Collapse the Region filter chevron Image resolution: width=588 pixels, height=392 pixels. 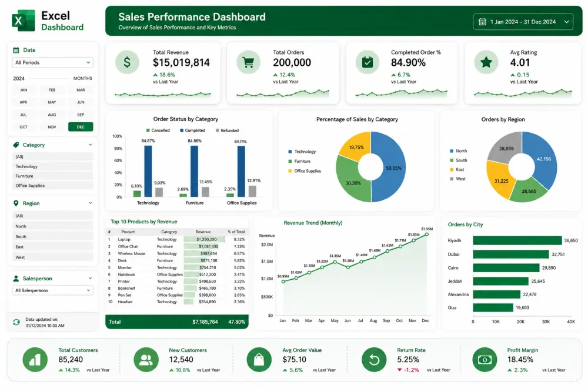[91, 203]
